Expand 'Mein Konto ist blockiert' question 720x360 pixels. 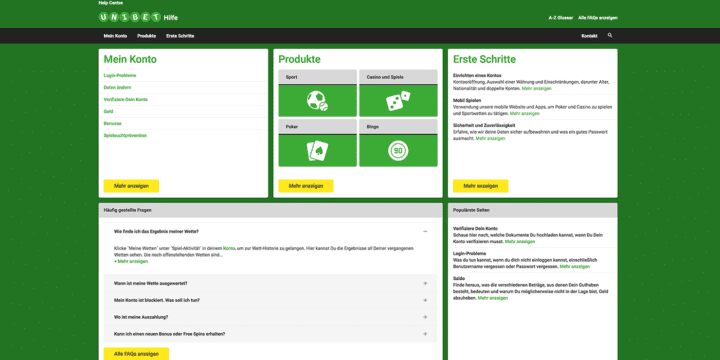coord(270,300)
